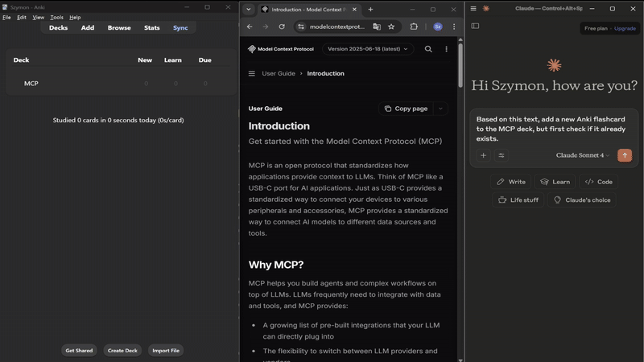Click the Import File button
This screenshot has height=362, width=644.
pyautogui.click(x=166, y=351)
